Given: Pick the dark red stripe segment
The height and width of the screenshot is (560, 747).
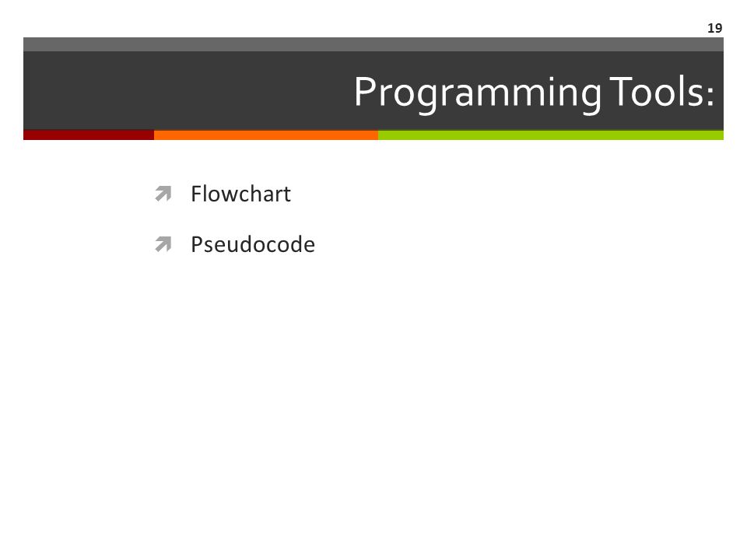Looking at the screenshot, I should coord(89,135).
